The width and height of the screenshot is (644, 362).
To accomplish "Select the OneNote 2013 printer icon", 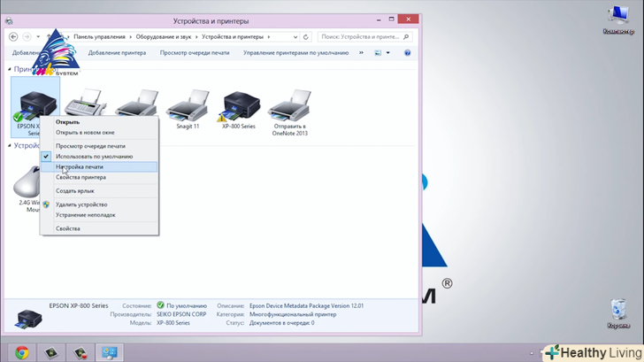I will (289, 105).
